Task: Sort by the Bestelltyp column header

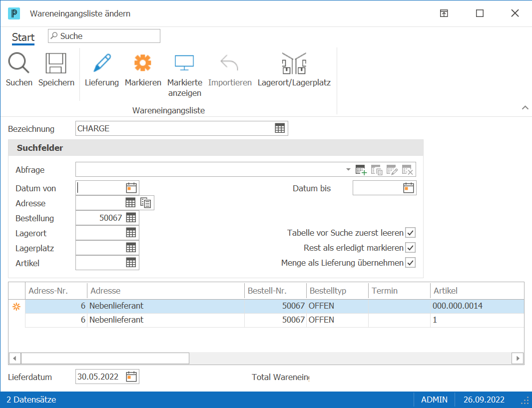Action: pos(337,291)
